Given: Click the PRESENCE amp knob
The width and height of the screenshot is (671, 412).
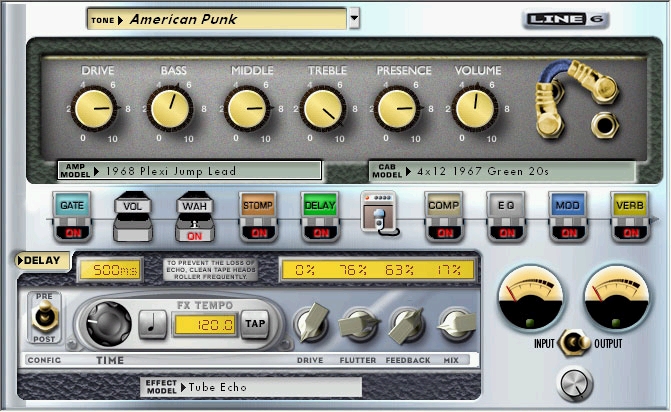Looking at the screenshot, I should pyautogui.click(x=396, y=109).
